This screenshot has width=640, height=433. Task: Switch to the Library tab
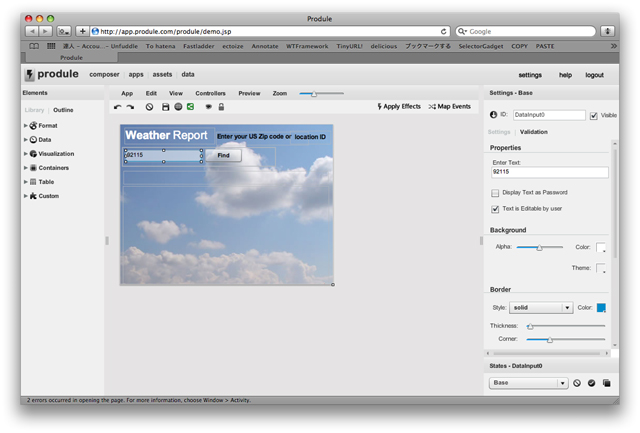click(x=34, y=110)
